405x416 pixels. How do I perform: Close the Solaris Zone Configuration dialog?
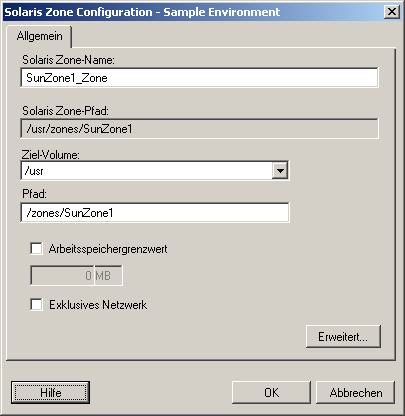coord(392,12)
